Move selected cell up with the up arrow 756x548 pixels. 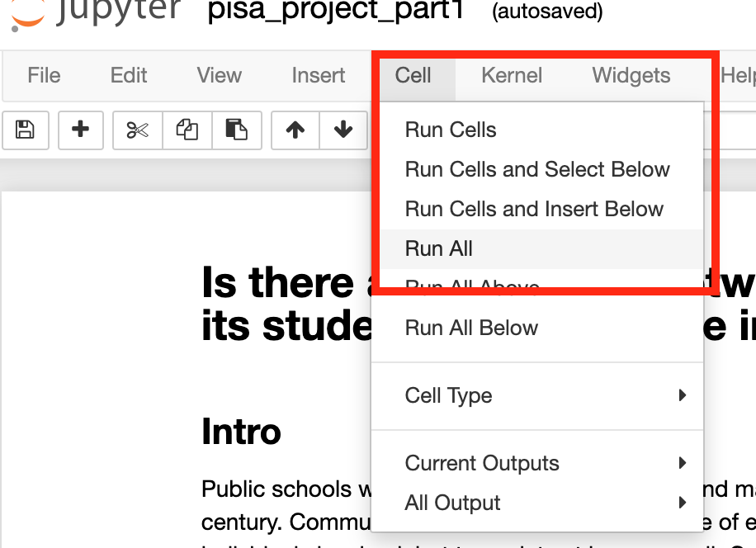295,130
